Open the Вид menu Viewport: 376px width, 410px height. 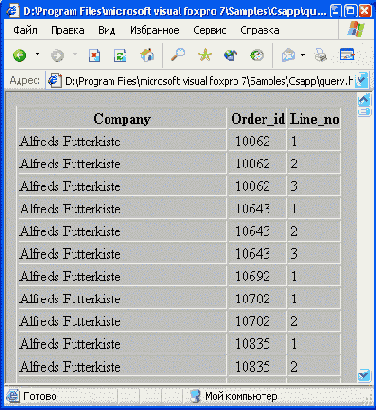pyautogui.click(x=107, y=30)
